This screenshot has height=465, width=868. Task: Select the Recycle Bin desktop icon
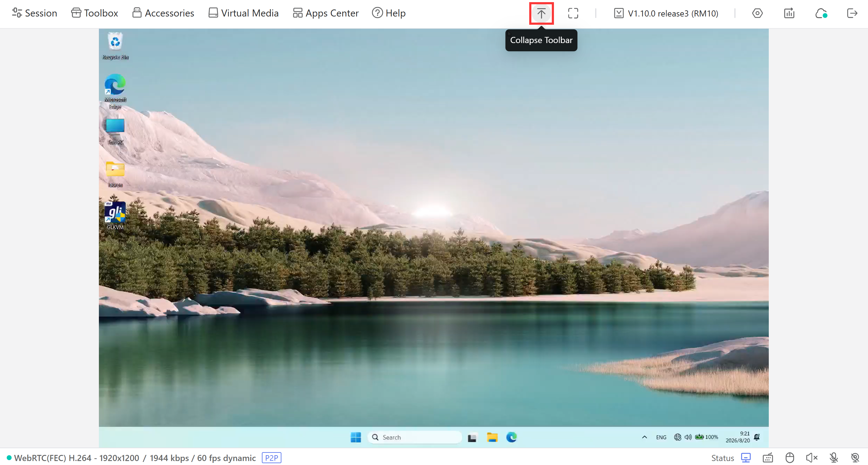point(115,46)
